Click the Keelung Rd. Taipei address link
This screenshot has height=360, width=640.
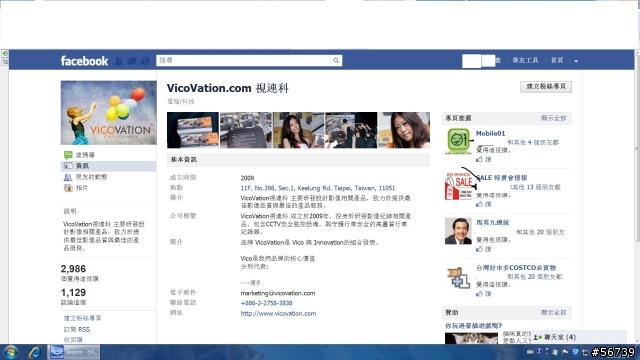pyautogui.click(x=318, y=188)
